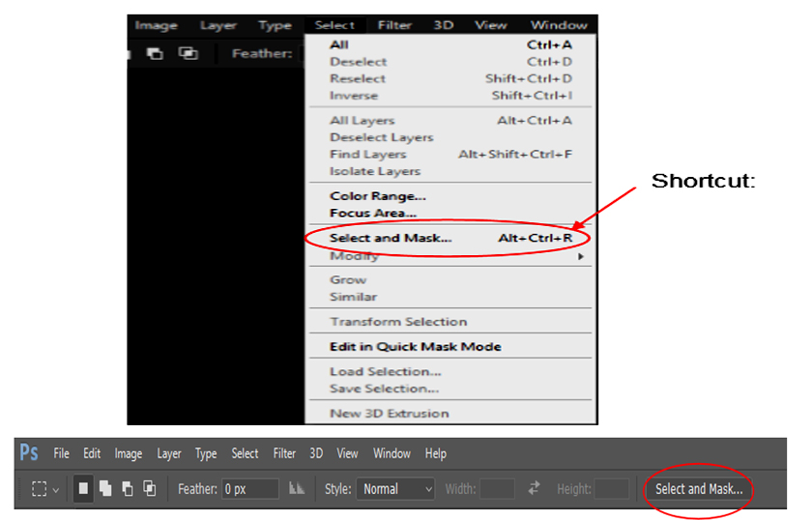Open the Layer menu in bottom bar
Viewport: 812px width, 520px height.
click(x=169, y=454)
